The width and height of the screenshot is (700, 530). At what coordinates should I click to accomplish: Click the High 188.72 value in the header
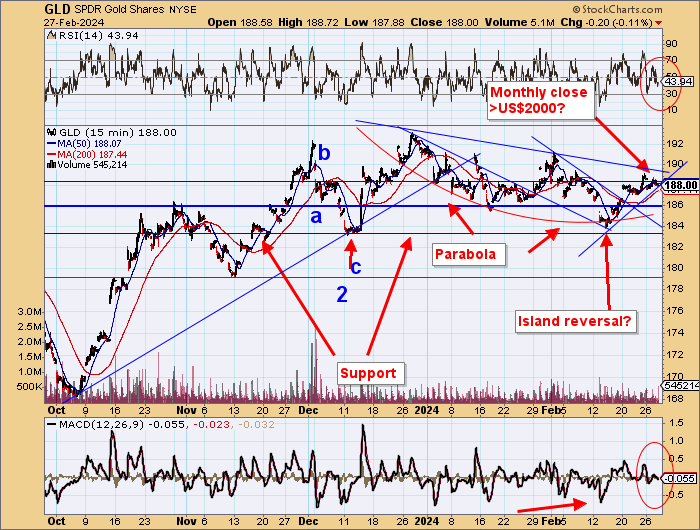(309, 22)
